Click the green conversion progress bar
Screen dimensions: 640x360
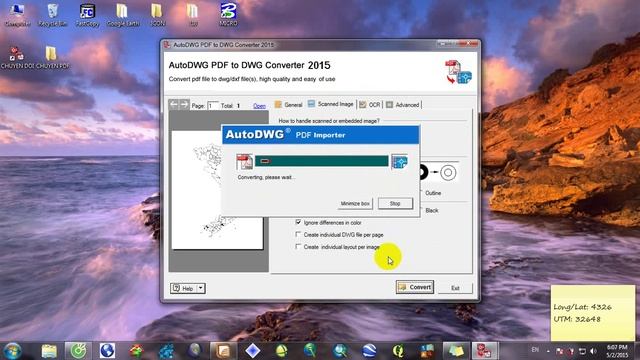pos(322,161)
